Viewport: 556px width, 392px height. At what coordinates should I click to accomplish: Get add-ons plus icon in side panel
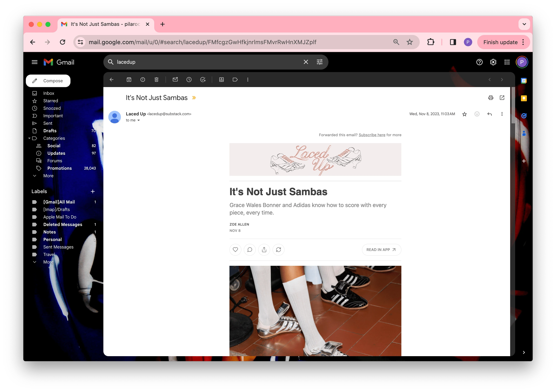524,161
